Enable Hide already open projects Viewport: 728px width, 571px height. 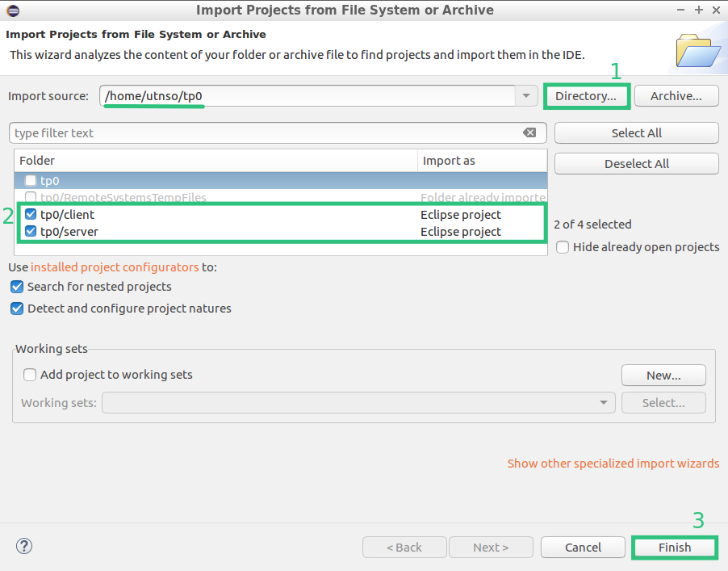562,247
